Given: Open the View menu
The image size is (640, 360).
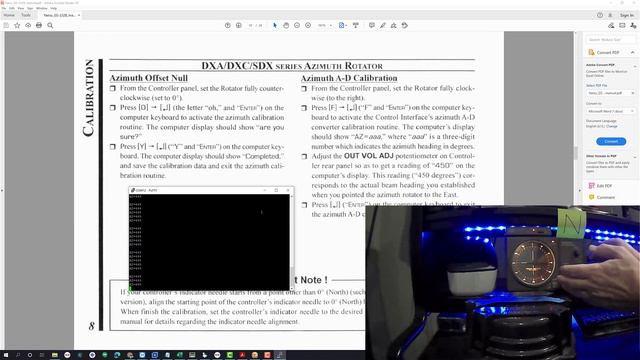Looking at the screenshot, I should (21, 8).
